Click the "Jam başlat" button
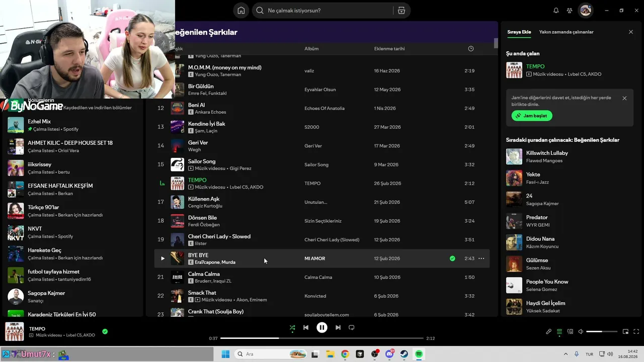Viewport: 644px width, 362px height. (x=532, y=116)
